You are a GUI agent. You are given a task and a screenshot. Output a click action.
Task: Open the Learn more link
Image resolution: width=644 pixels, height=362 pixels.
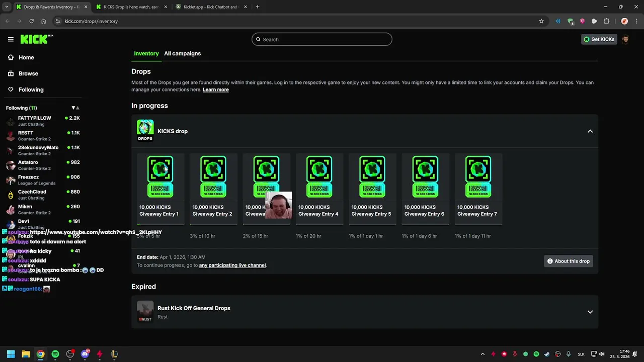216,89
